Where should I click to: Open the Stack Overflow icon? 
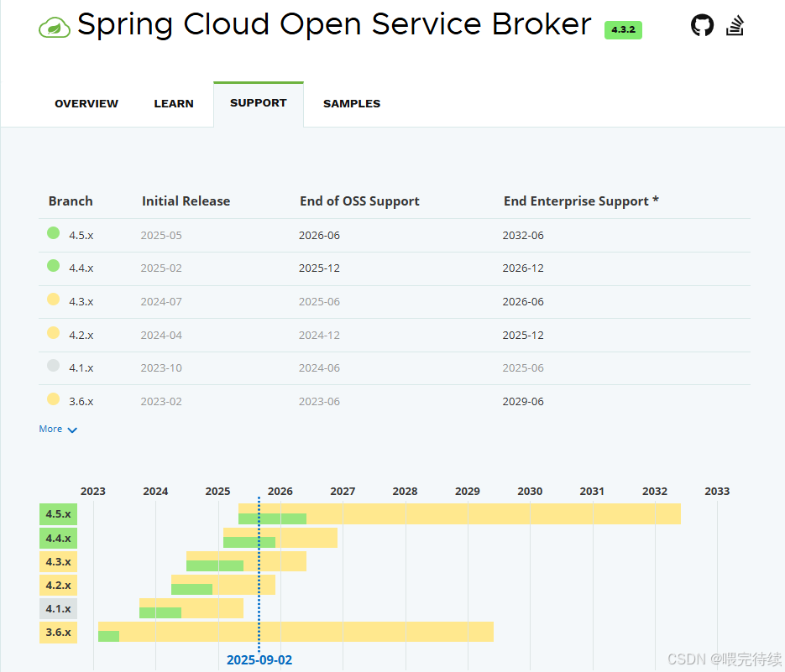coord(735,25)
